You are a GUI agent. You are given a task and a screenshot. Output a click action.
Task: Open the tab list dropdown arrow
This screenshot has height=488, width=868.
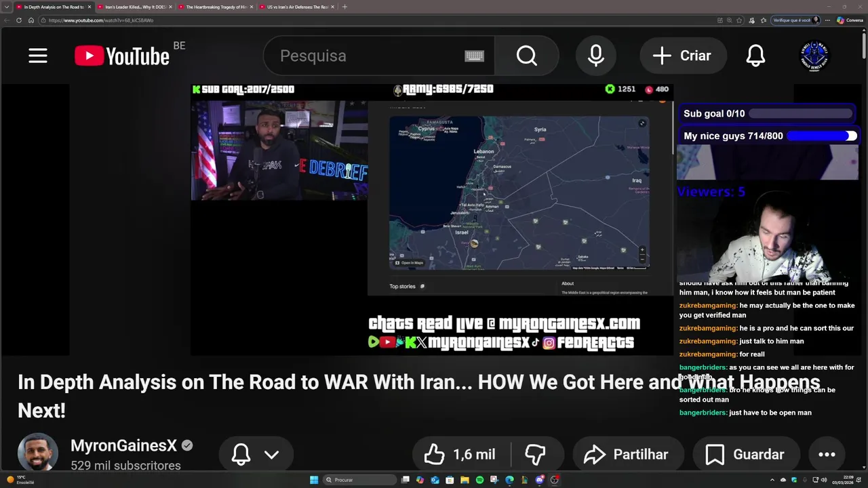(x=7, y=7)
